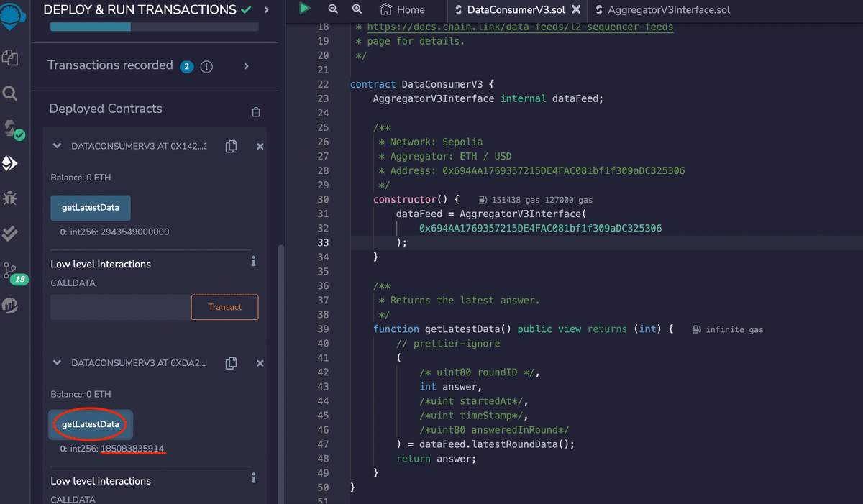This screenshot has width=863, height=504.
Task: Copy address of DATACONSUMERV3 AT 0X142 contract
Action: (231, 146)
